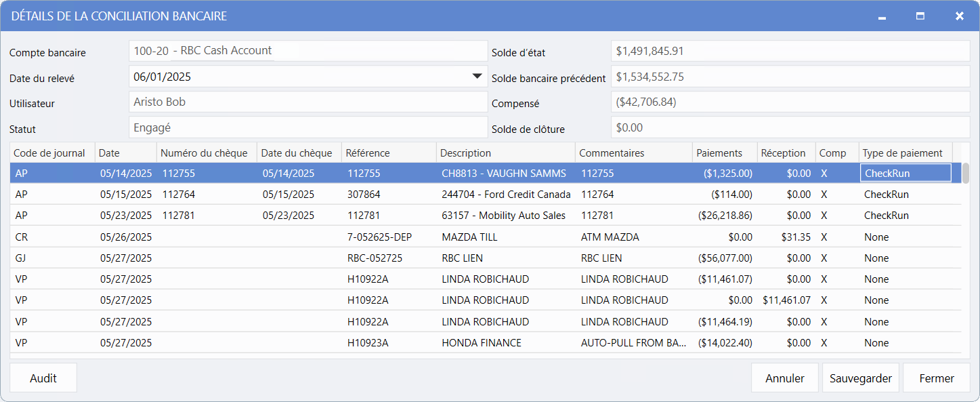Minimize the conciliation bancaire window
This screenshot has height=402, width=980.
[x=882, y=16]
